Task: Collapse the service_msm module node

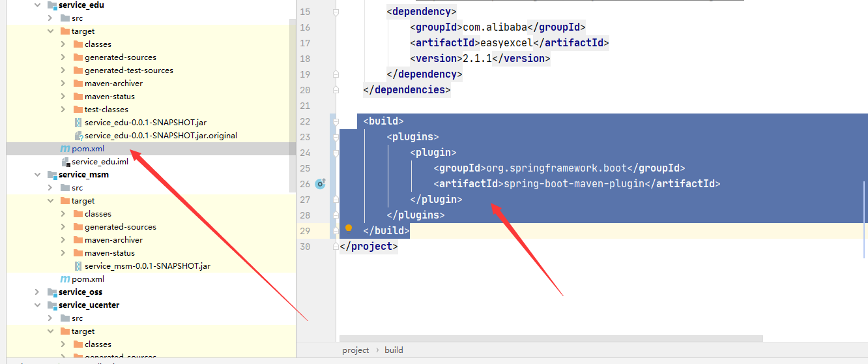Action: pos(38,175)
